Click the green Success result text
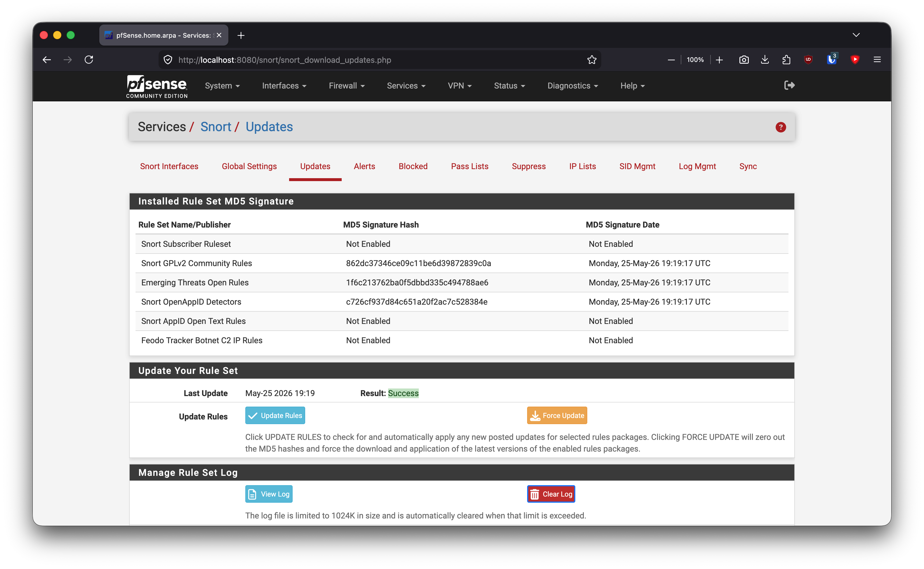The height and width of the screenshot is (569, 924). pyautogui.click(x=403, y=393)
